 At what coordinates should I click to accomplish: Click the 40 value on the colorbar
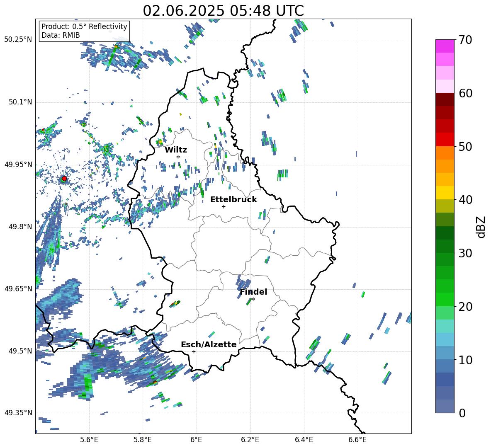click(465, 200)
